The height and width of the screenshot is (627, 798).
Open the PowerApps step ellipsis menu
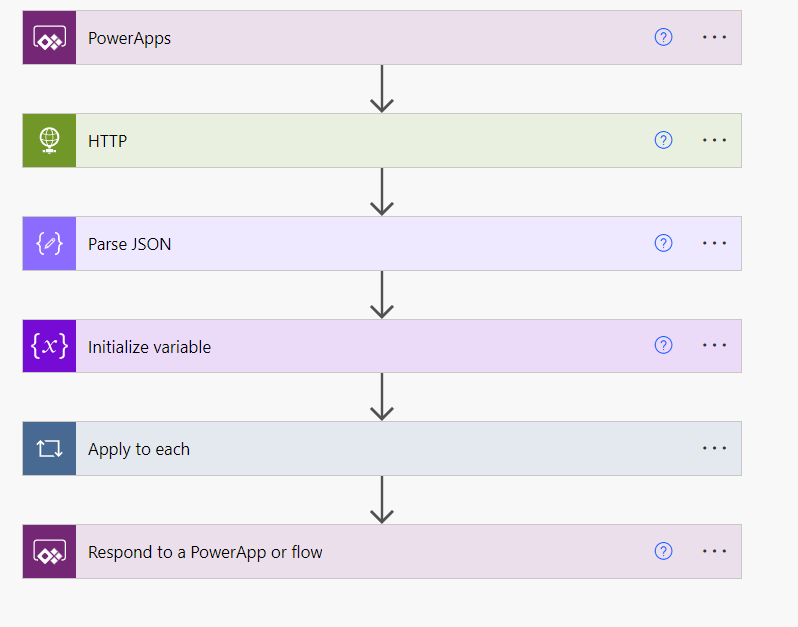(x=714, y=37)
